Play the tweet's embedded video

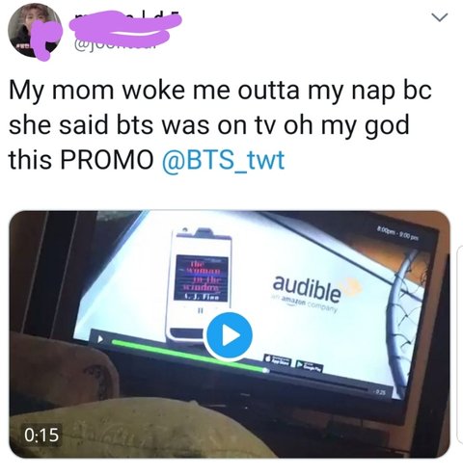[x=230, y=335]
